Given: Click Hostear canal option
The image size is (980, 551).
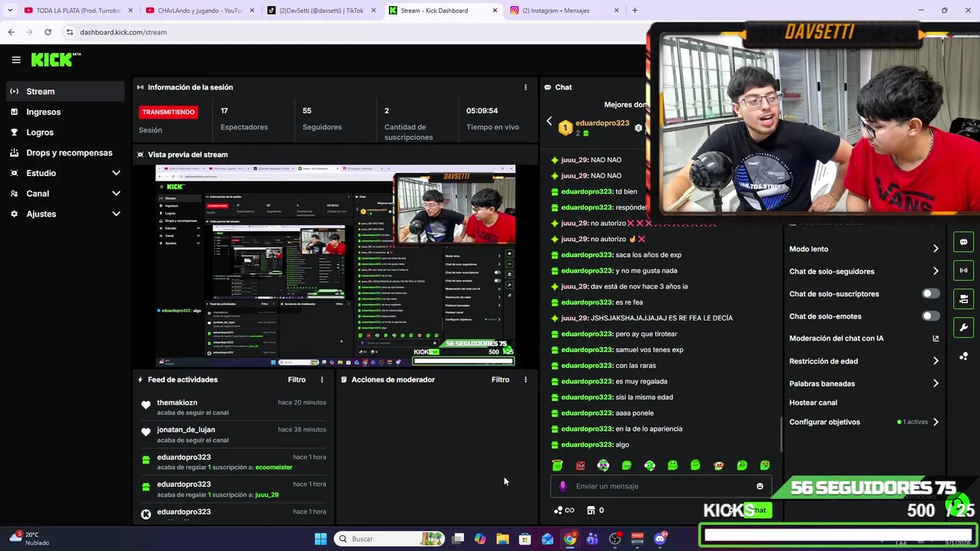Looking at the screenshot, I should point(813,403).
